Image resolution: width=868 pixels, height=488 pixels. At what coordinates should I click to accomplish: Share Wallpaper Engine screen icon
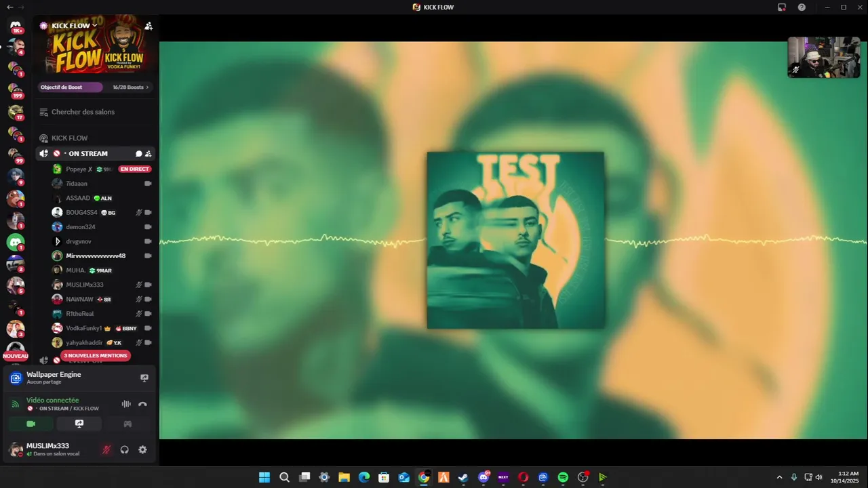(x=144, y=378)
